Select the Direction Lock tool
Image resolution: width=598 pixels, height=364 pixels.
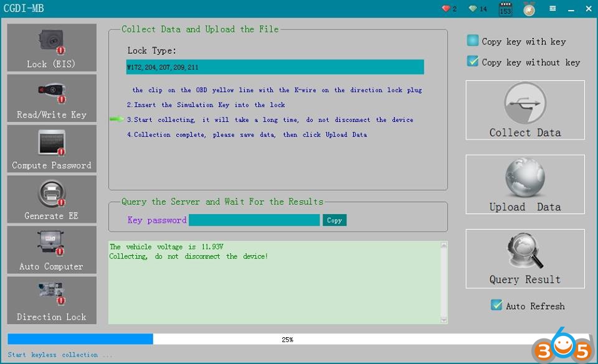52,300
